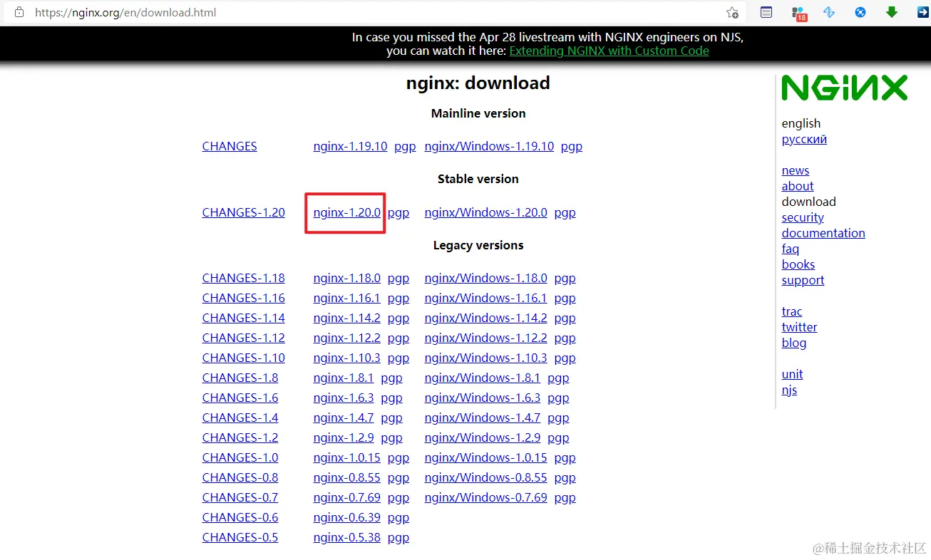Open the Extending NGINX with Custom Code link
Viewport: 931px width, 560px height.
pyautogui.click(x=609, y=51)
